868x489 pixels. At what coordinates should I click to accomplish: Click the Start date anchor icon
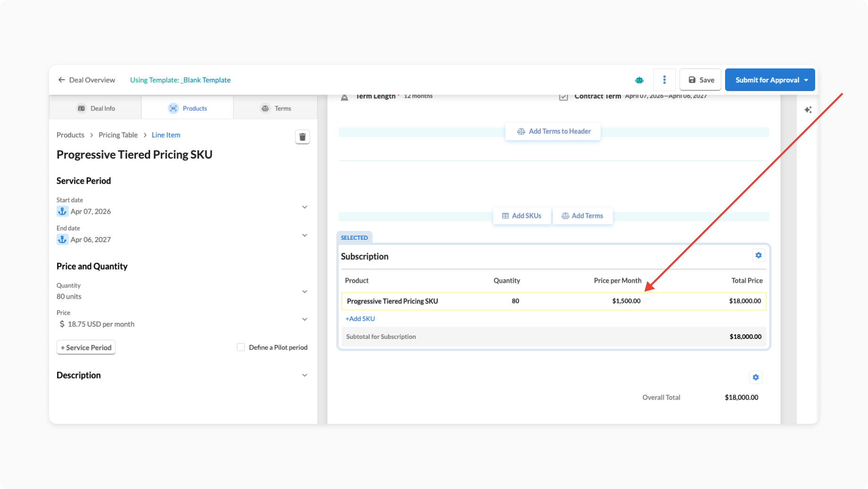[x=62, y=211]
